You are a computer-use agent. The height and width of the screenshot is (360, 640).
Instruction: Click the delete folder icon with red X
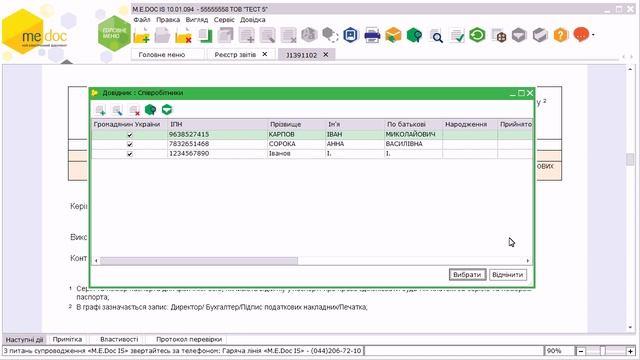coord(183,36)
